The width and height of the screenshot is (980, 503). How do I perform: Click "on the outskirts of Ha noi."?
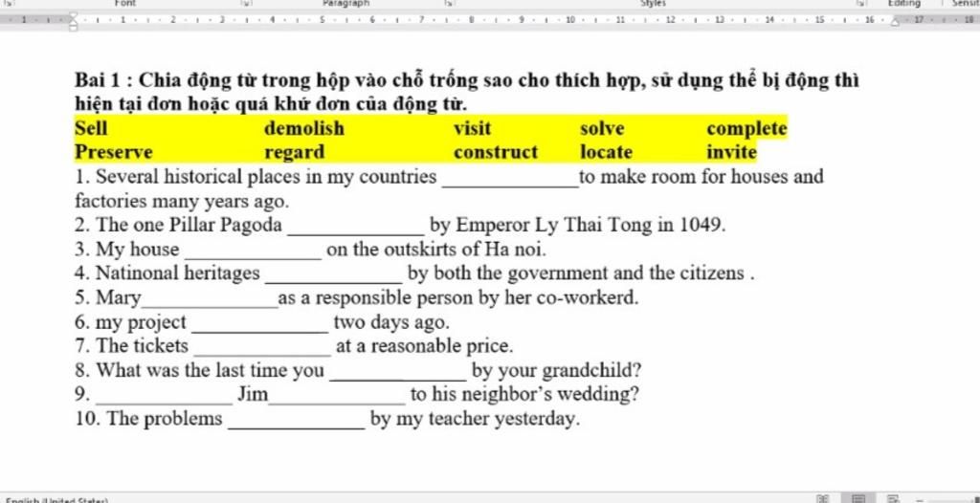pos(436,250)
